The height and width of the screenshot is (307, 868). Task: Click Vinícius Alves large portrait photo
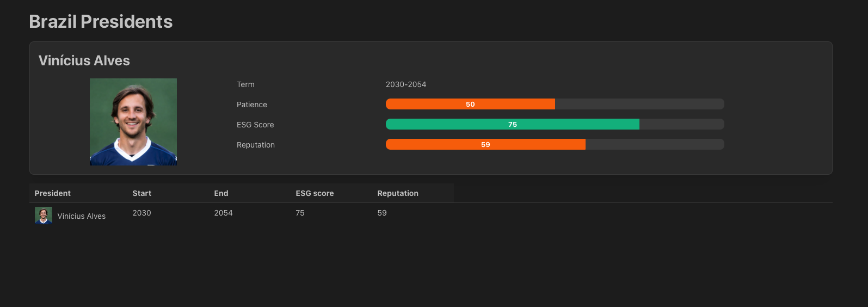[x=133, y=122]
